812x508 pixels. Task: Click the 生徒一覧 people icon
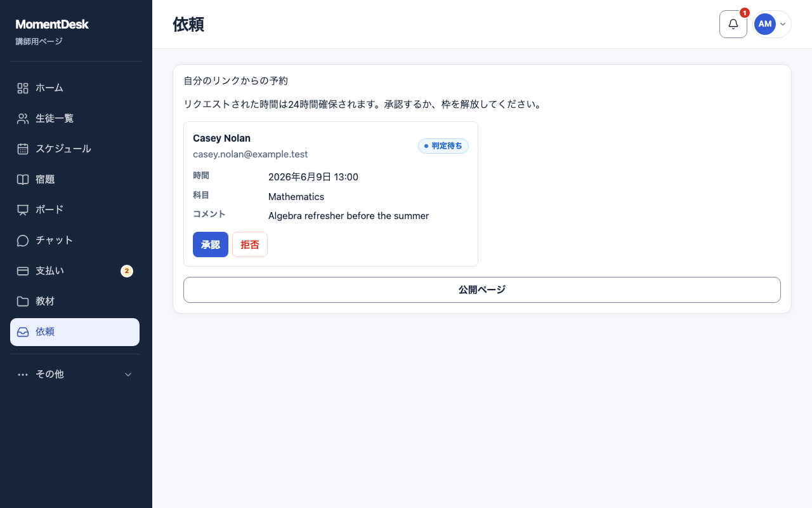[23, 119]
